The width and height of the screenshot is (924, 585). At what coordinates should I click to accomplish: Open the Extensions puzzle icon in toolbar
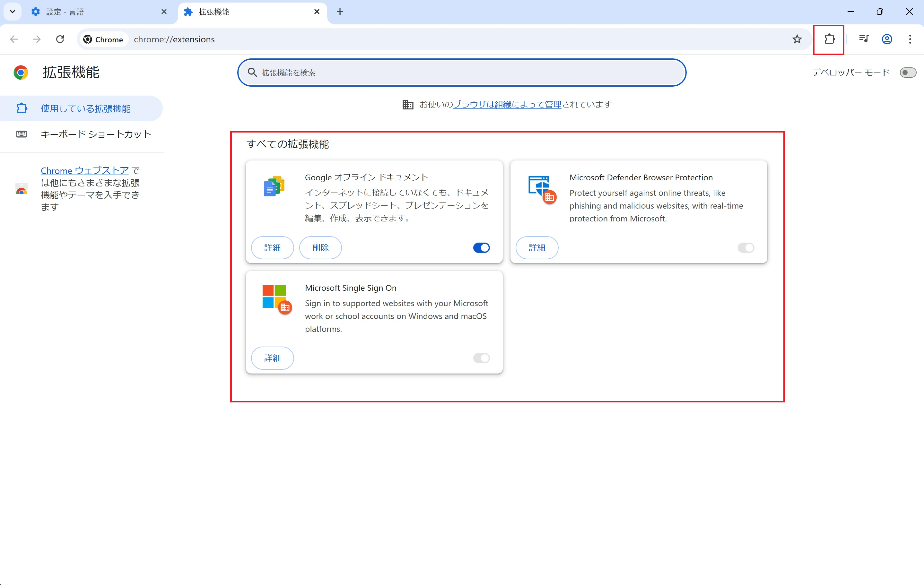pos(829,39)
